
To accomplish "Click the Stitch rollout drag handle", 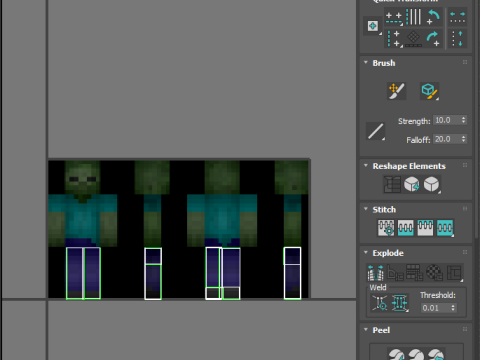I will [465, 209].
